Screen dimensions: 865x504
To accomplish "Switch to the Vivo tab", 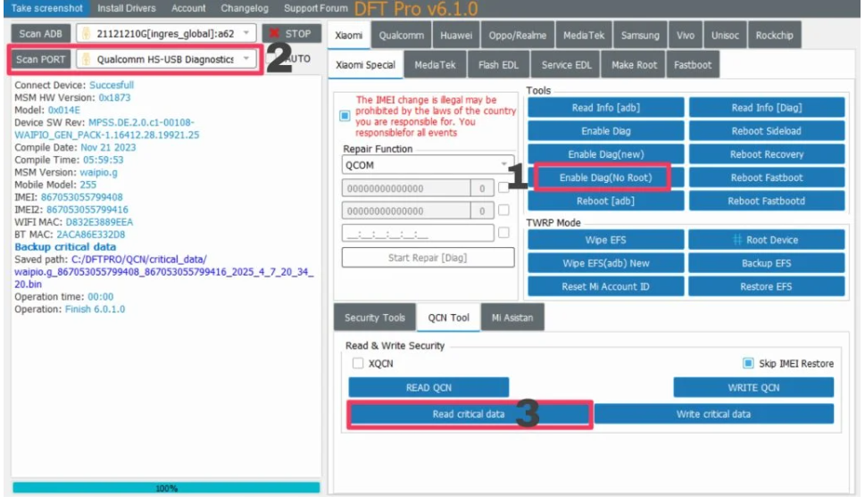I will pyautogui.click(x=686, y=36).
